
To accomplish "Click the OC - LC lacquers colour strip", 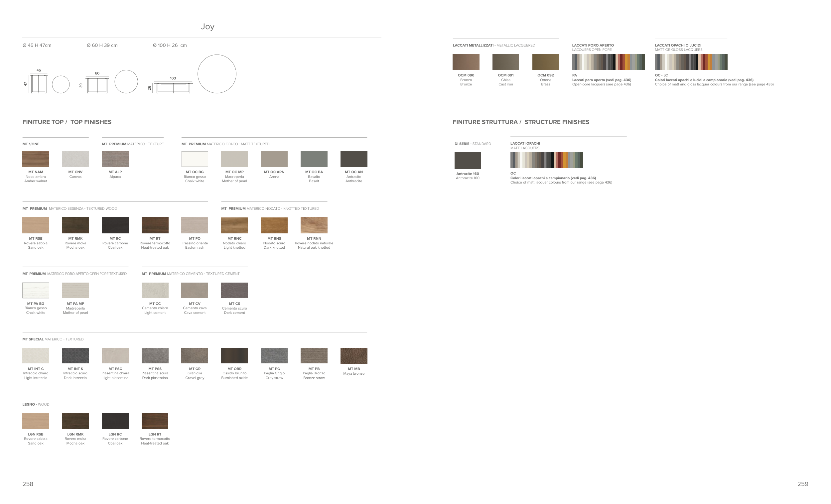I will 691,62.
